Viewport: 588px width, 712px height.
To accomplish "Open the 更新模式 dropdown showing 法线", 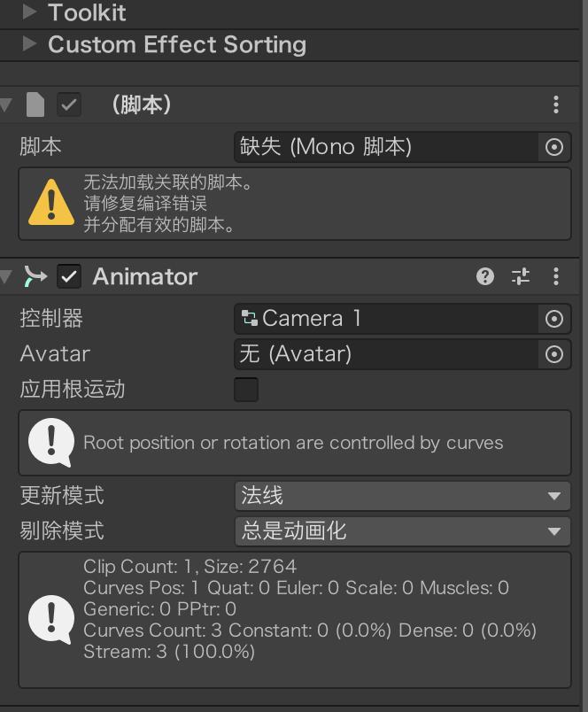I will tap(402, 496).
